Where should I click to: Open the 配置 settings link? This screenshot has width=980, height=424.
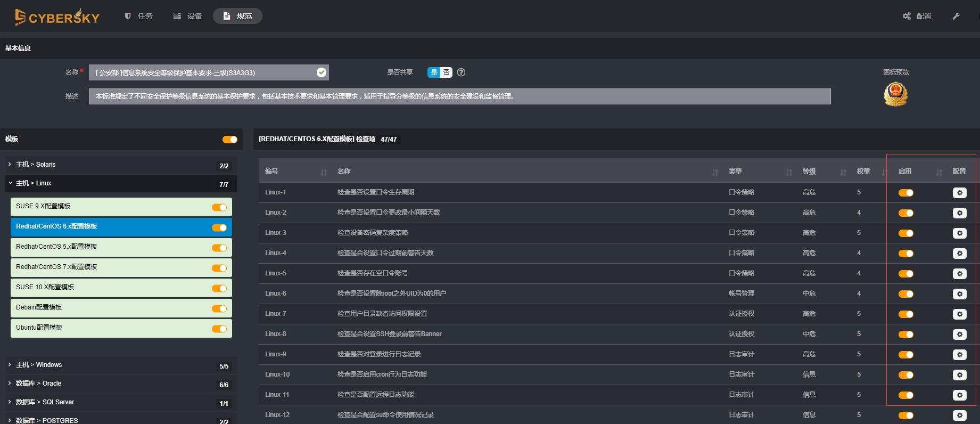click(x=917, y=16)
